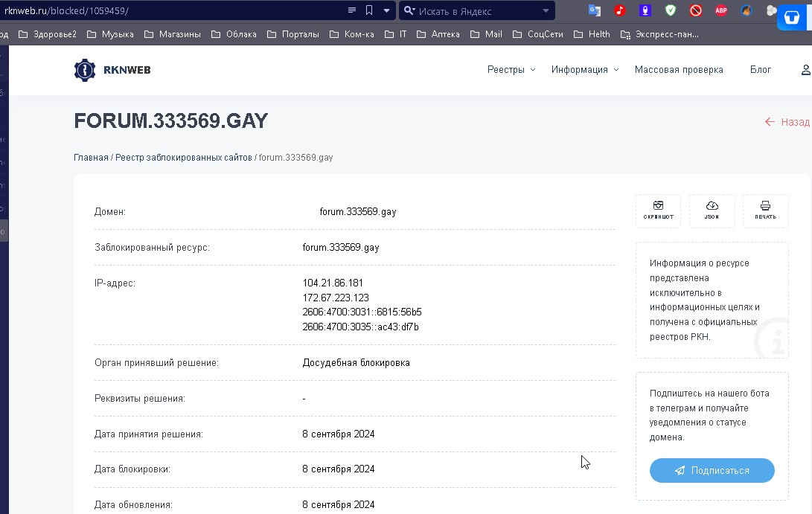Open the Магазины bookmark folder
The width and height of the screenshot is (812, 514).
[173, 34]
